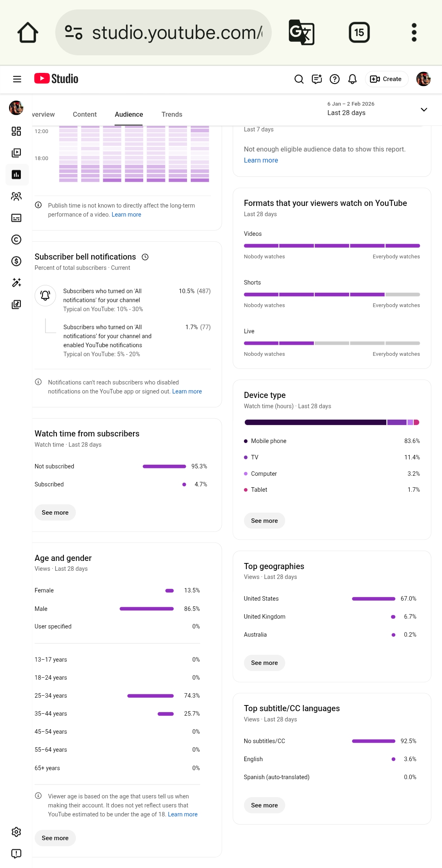Open Copyright section in sidebar
Image resolution: width=442 pixels, height=868 pixels.
coord(16,240)
